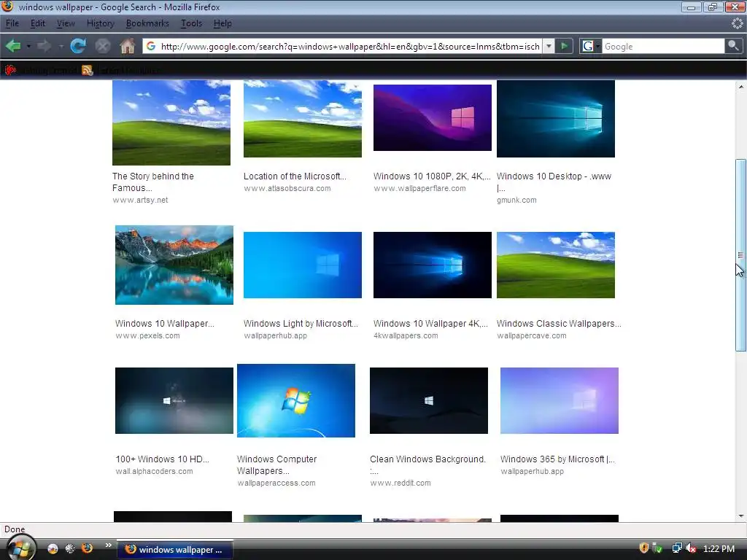Go back with the green Back arrow
747x560 pixels.
click(x=13, y=46)
